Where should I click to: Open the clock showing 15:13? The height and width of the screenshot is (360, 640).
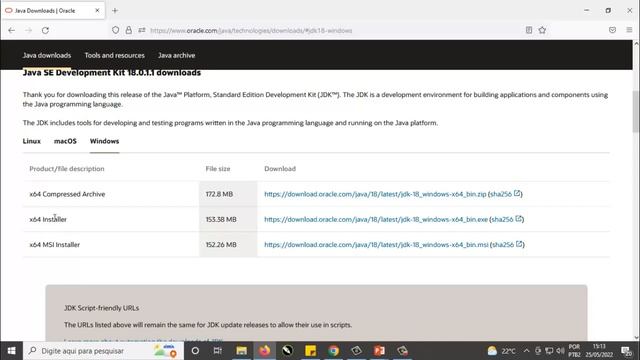tap(599, 351)
